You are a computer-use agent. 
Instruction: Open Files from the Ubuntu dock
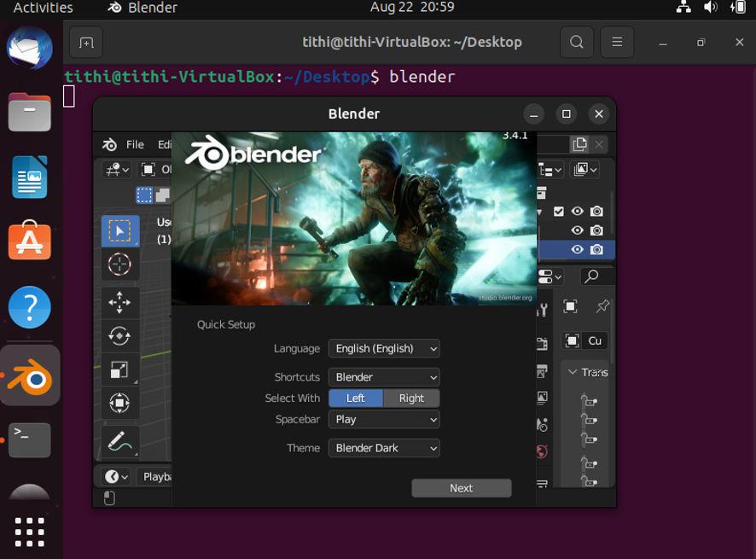point(29,113)
